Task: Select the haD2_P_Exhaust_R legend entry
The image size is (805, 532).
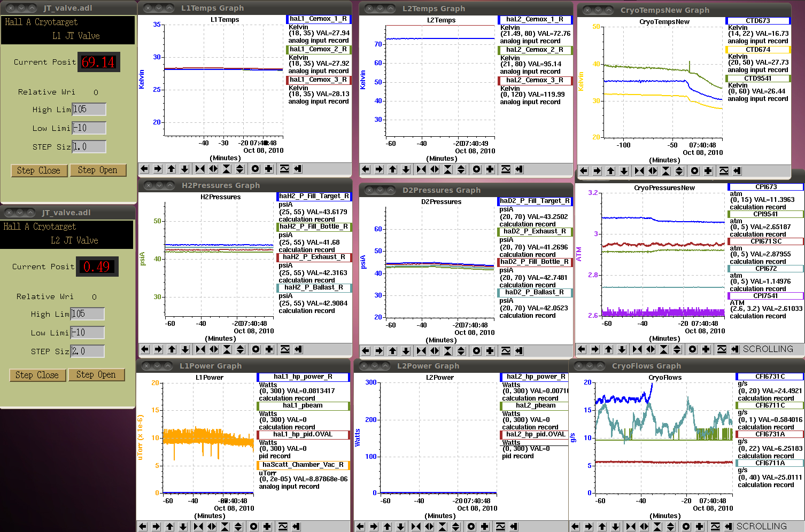Action: click(x=535, y=232)
